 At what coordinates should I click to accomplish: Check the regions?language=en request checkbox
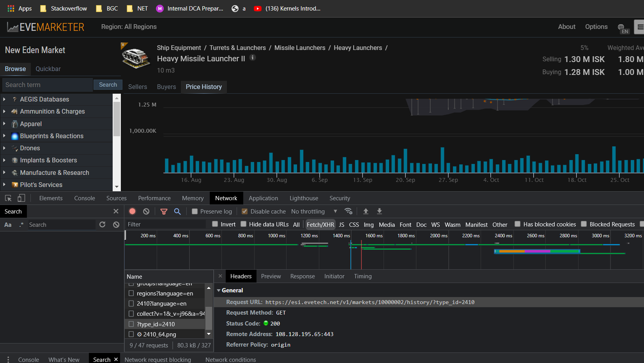[x=131, y=293]
